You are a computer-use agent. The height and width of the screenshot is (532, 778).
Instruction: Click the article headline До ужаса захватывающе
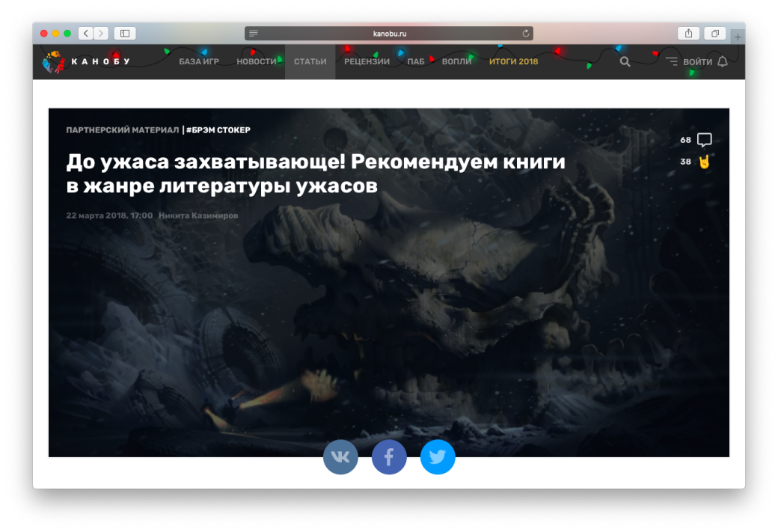coord(316,174)
